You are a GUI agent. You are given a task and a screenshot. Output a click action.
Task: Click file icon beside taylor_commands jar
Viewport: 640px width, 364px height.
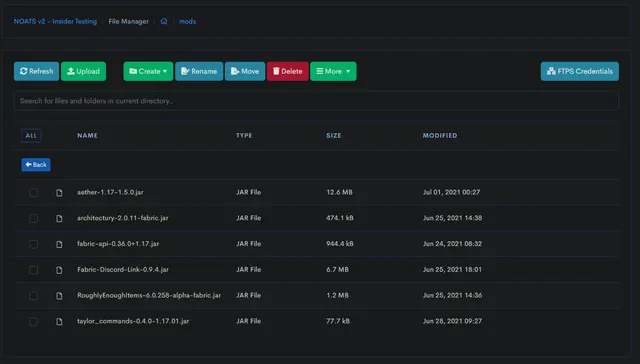click(59, 322)
